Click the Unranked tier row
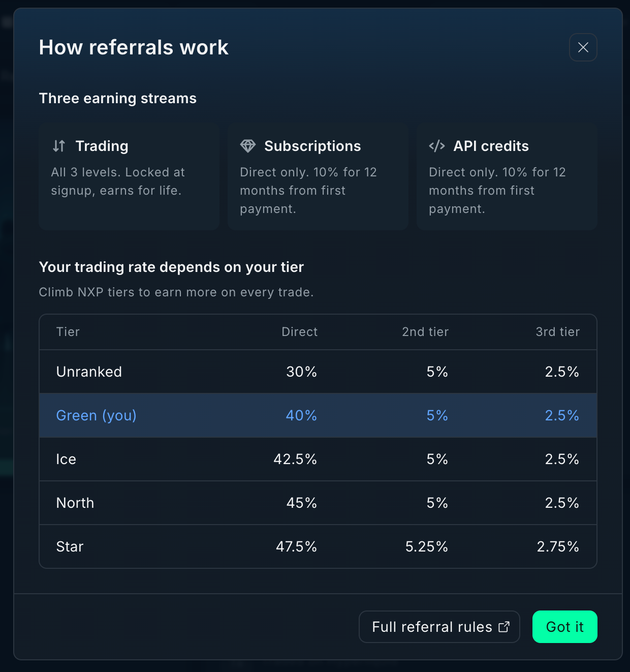 tap(318, 372)
